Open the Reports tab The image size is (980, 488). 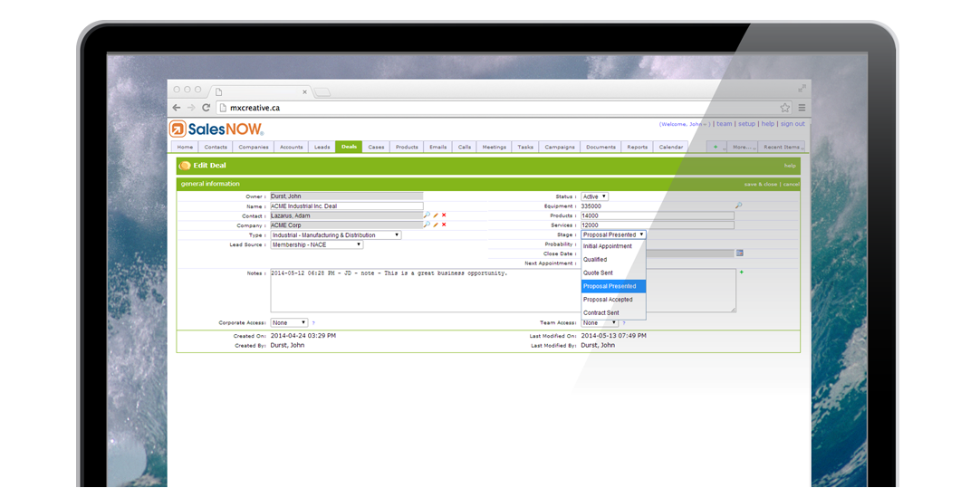pyautogui.click(x=637, y=147)
